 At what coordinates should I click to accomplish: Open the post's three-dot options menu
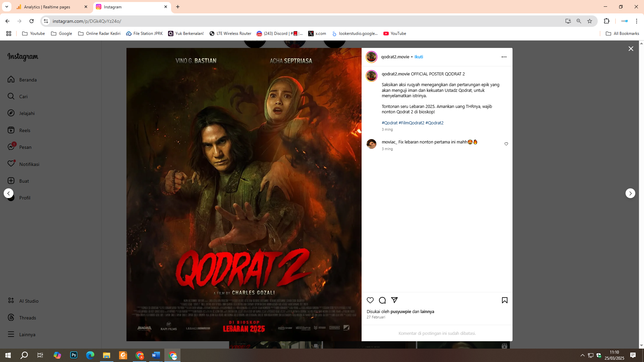(x=504, y=57)
